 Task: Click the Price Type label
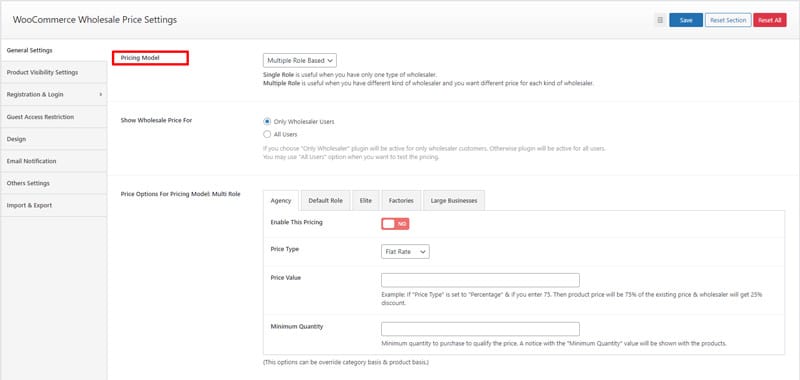click(x=285, y=249)
